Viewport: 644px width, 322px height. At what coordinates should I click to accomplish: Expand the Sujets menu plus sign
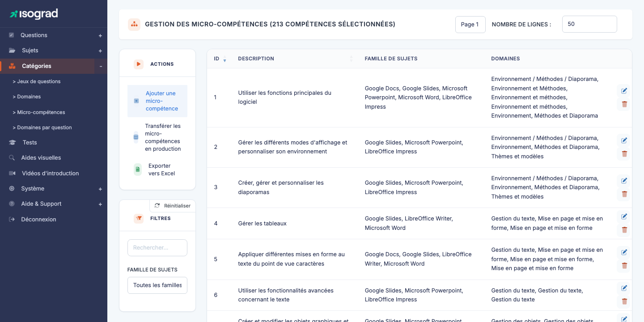[100, 51]
